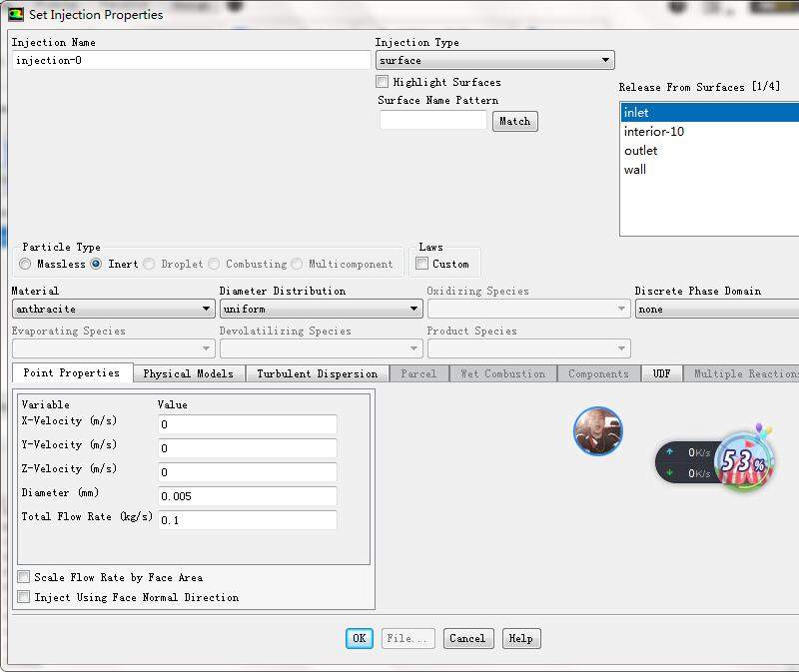Open the Diameter Distribution dropdown
The width and height of the screenshot is (799, 672).
[321, 309]
